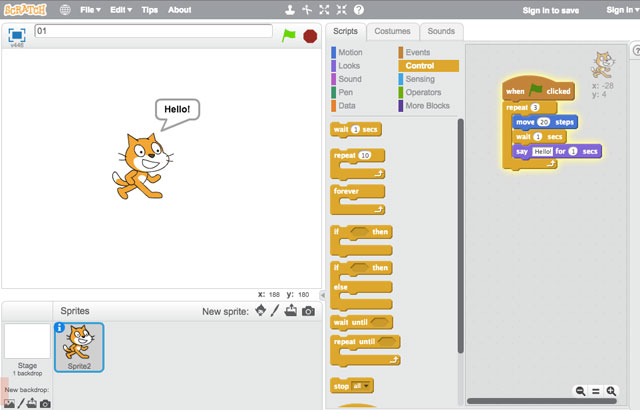Select the Pen block category
Image resolution: width=640 pixels, height=410 pixels.
click(342, 92)
